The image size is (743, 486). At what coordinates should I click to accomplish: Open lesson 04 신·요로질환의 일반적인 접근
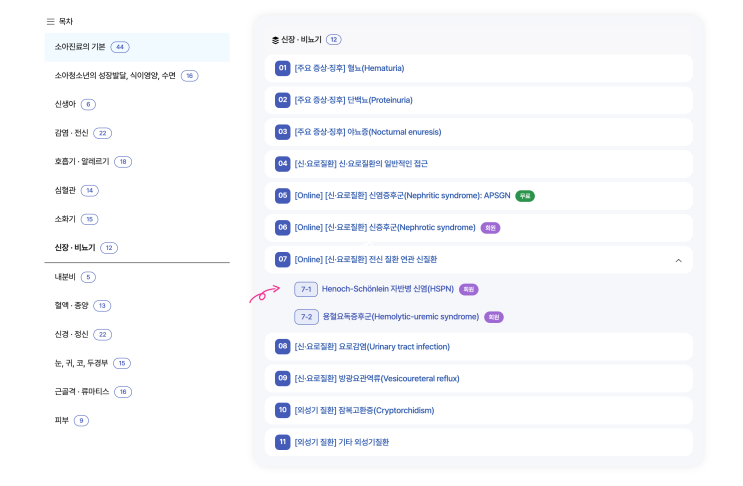point(479,164)
